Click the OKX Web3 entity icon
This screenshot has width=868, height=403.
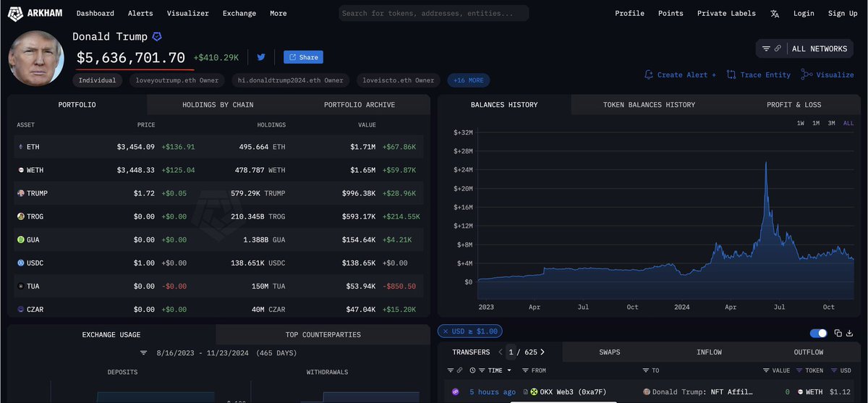click(534, 391)
